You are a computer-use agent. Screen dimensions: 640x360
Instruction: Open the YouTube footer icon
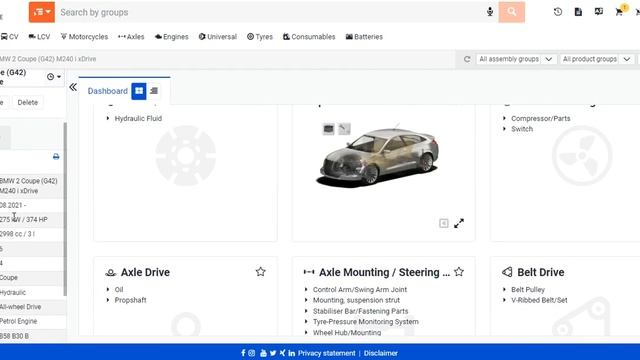click(263, 353)
